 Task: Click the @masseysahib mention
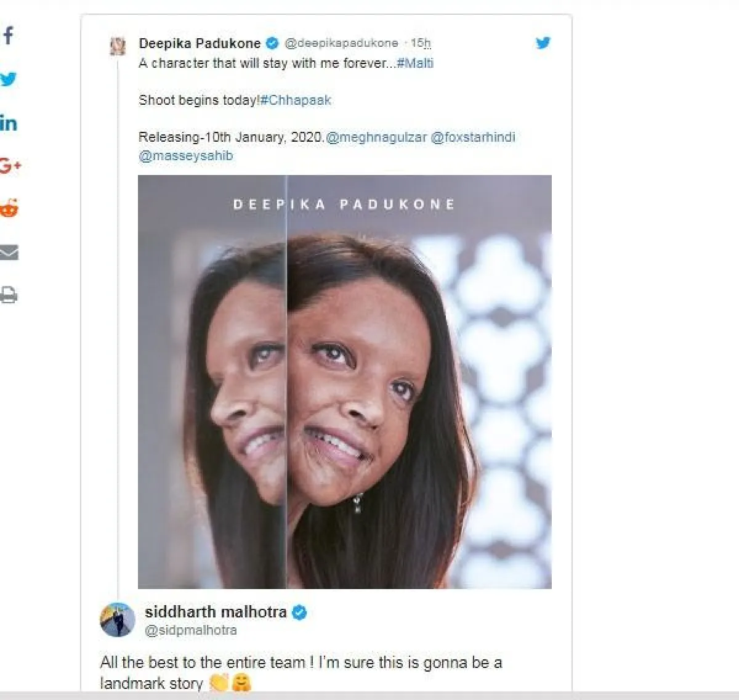[x=186, y=155]
